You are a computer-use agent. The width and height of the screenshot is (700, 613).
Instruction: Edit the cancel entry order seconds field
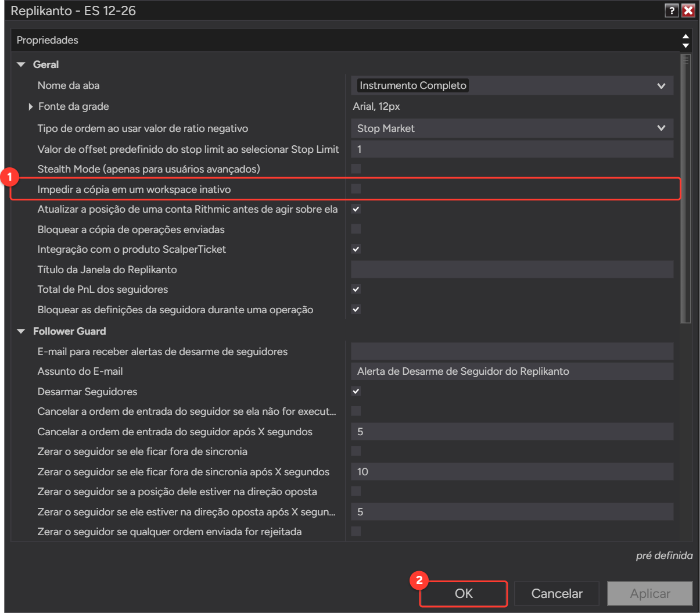point(512,432)
